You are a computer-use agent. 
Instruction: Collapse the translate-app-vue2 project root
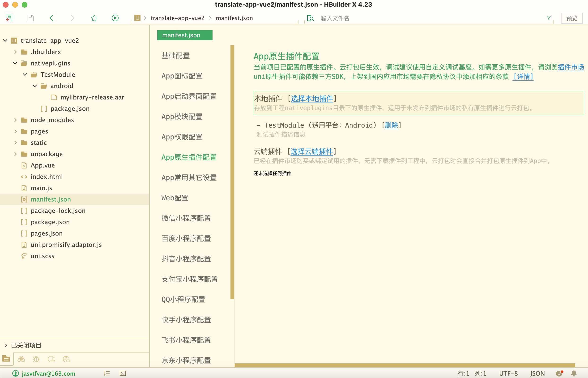pyautogui.click(x=5, y=40)
